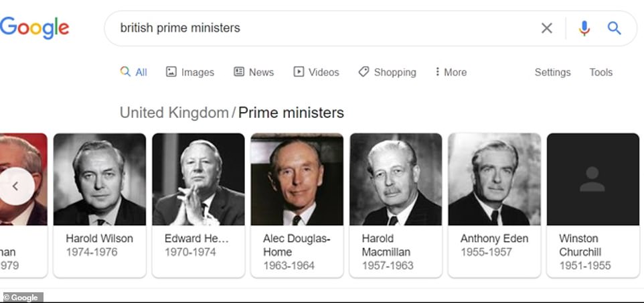Screen dimensions: 644x303
Task: Select the Shopping tab
Action: 387,72
